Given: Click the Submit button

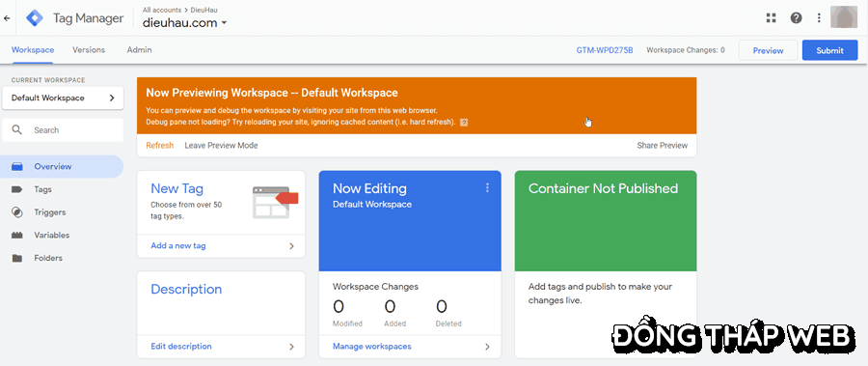Looking at the screenshot, I should [x=829, y=50].
